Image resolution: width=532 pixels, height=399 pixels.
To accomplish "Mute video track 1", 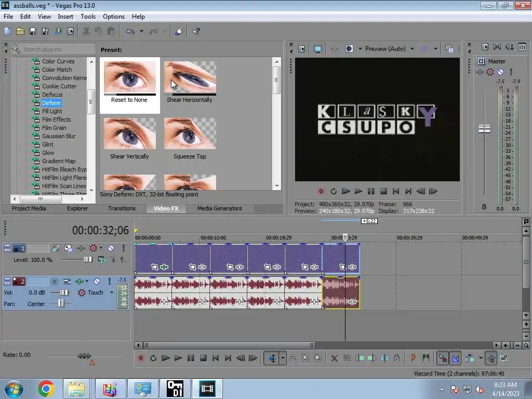I will [111, 248].
